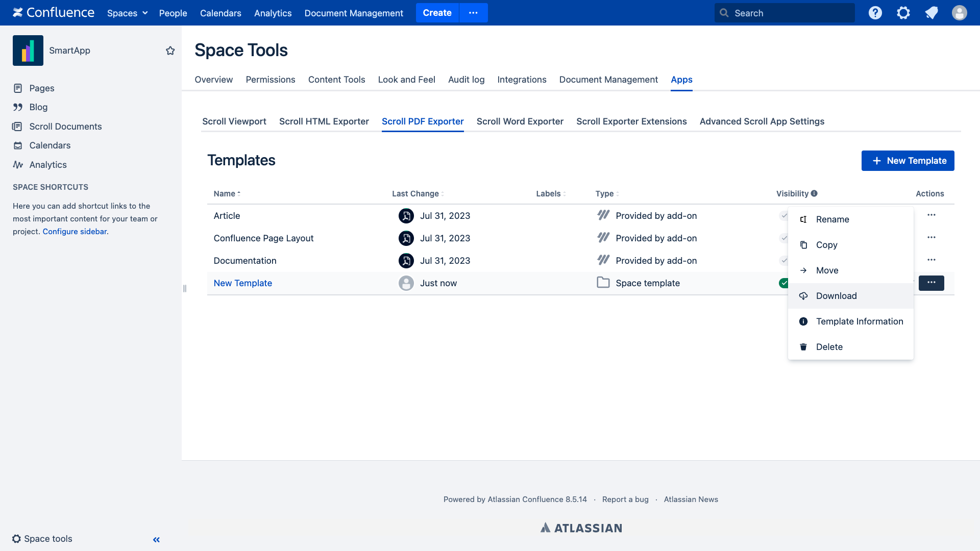Screen dimensions: 980x551
Task: Click the user profile avatar icon
Action: tap(959, 13)
